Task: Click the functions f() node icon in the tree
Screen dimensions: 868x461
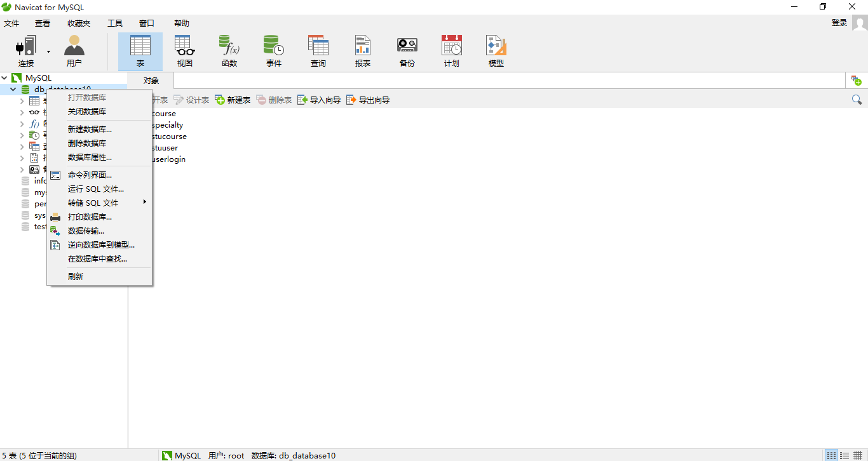Action: click(34, 124)
